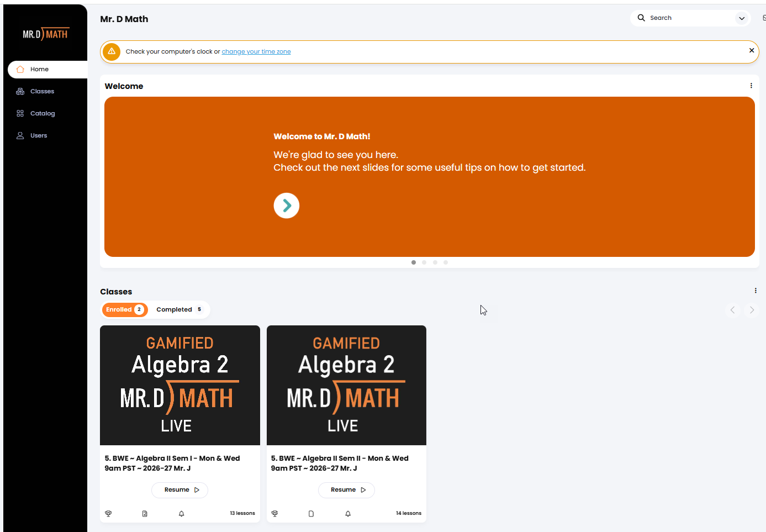Select the first welcome slide dot
Image resolution: width=766 pixels, height=532 pixels.
pyautogui.click(x=414, y=262)
